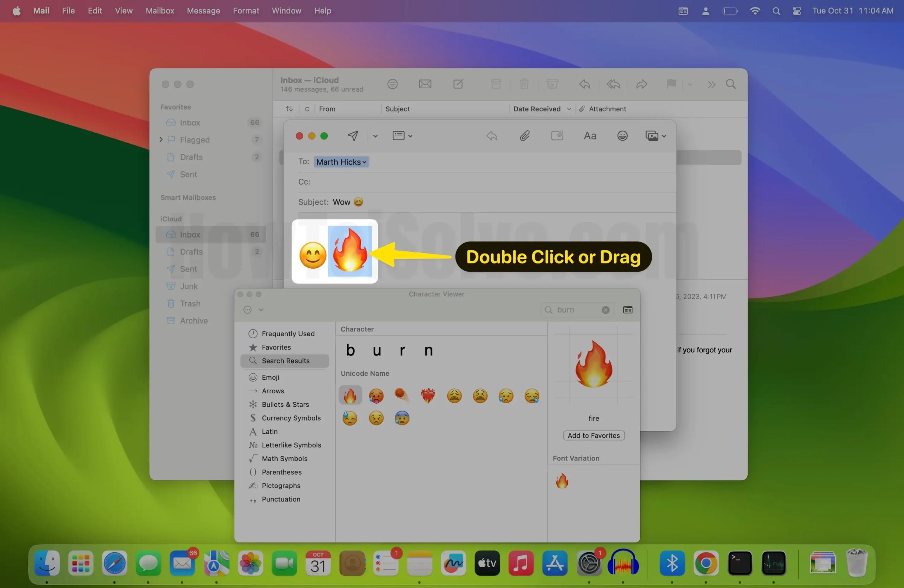Launch Google Chrome from the Dock
This screenshot has height=588, width=904.
(x=706, y=564)
